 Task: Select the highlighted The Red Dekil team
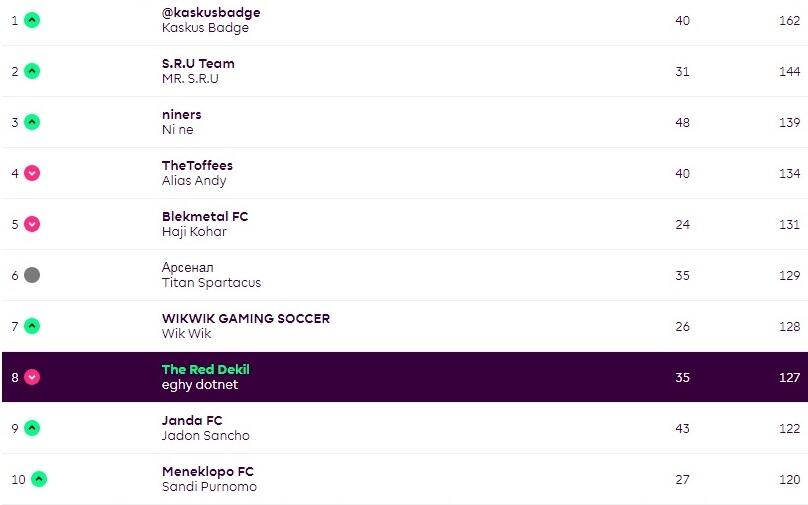(x=206, y=370)
